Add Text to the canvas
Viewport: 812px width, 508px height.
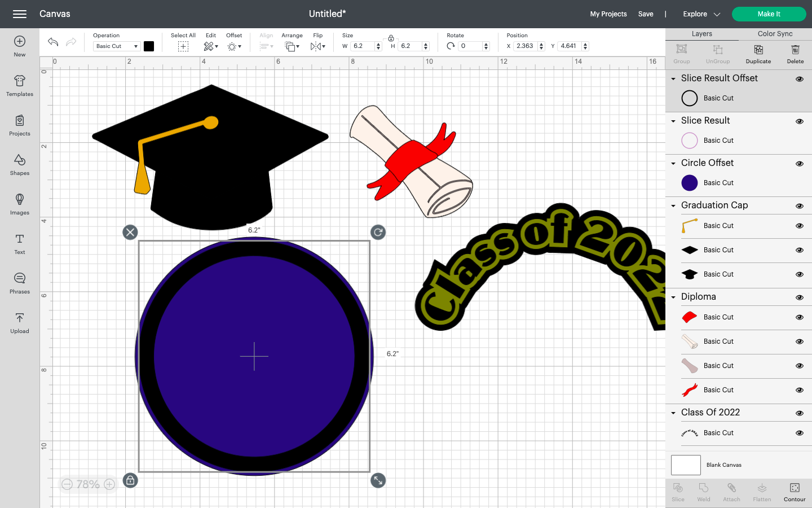[20, 243]
